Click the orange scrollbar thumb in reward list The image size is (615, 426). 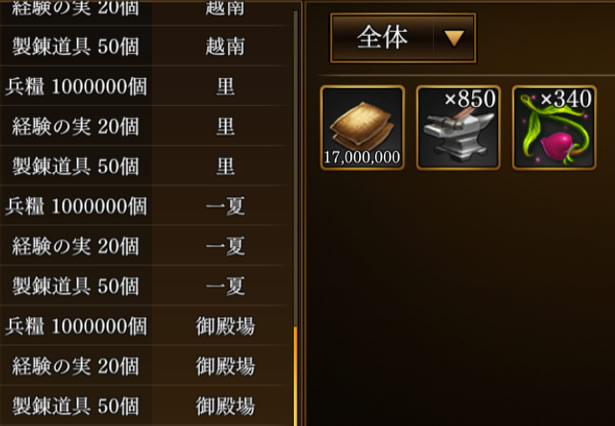tap(295, 376)
